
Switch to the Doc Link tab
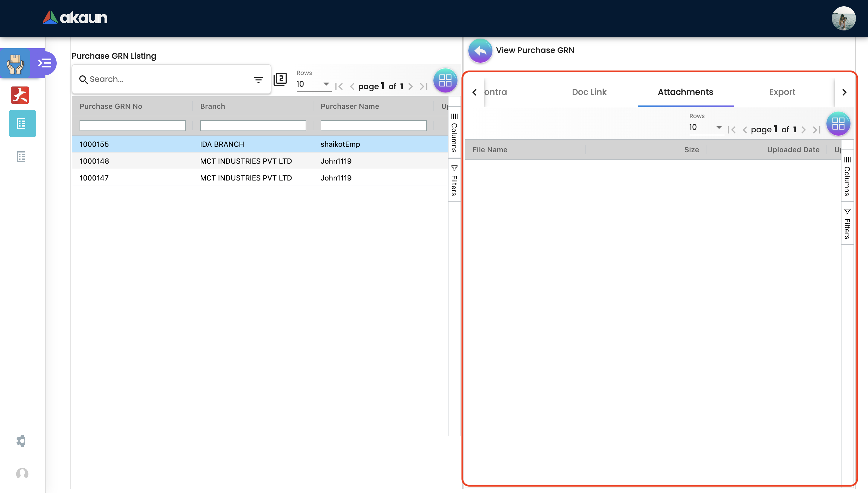(x=589, y=92)
